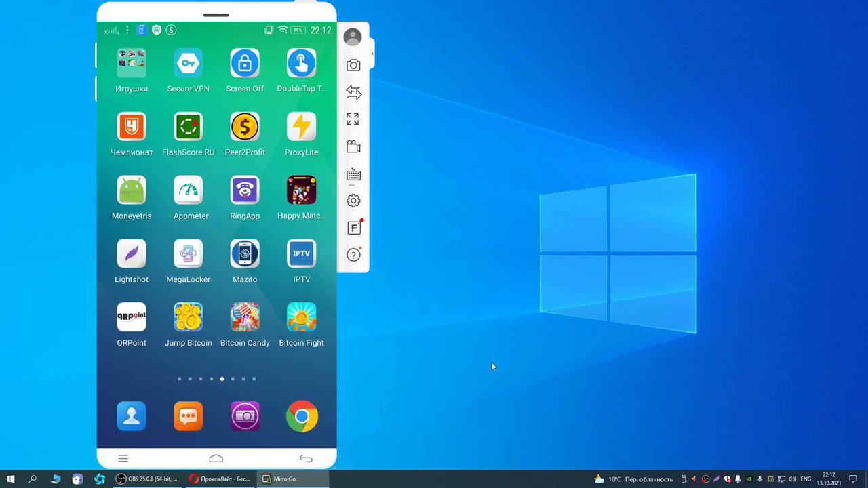Open the Windows notification center
The height and width of the screenshot is (488, 868).
pyautogui.click(x=854, y=479)
